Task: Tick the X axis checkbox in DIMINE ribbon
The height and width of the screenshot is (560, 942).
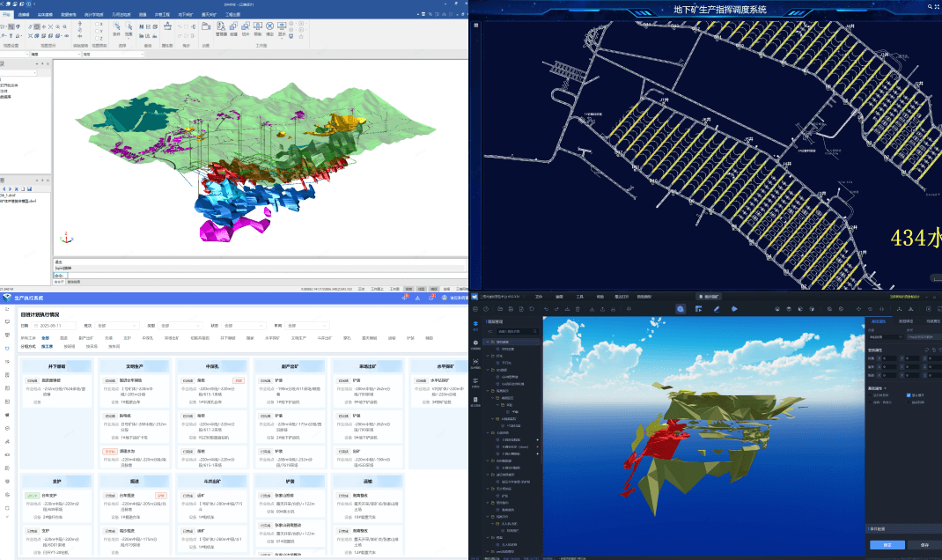Action: (98, 24)
